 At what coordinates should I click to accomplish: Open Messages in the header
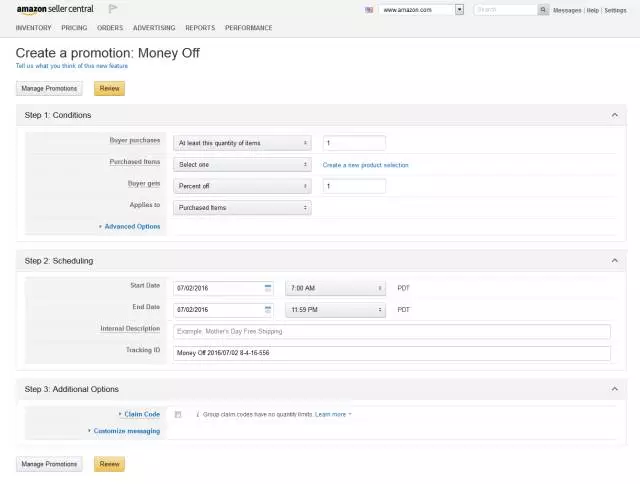coord(567,10)
